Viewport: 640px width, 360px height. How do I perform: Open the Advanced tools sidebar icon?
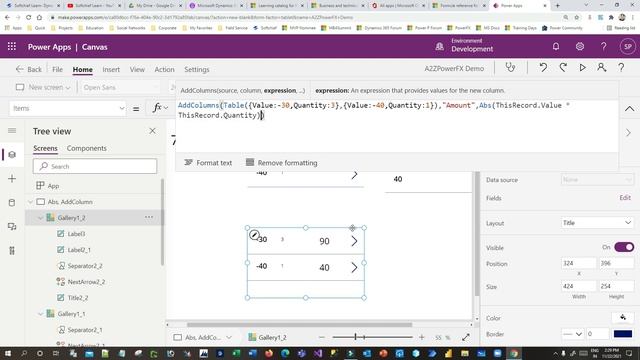point(12,250)
